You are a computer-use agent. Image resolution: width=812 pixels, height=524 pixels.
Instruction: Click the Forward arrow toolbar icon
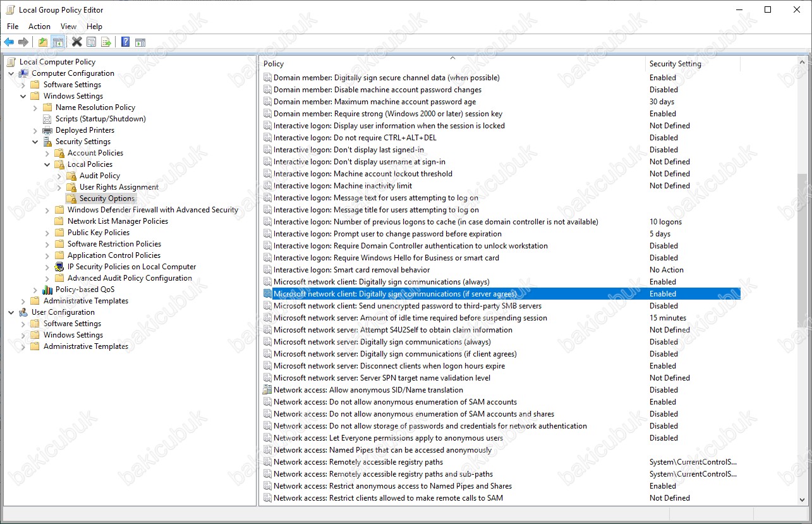click(x=23, y=42)
